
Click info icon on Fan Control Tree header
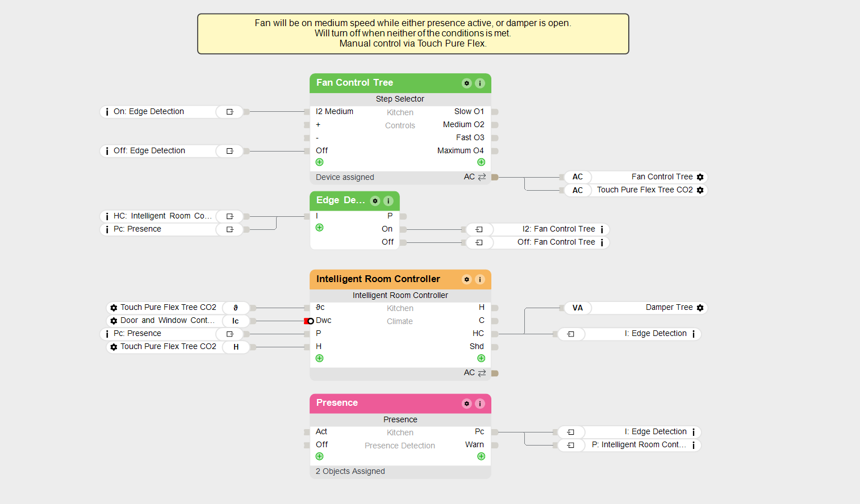pyautogui.click(x=480, y=83)
